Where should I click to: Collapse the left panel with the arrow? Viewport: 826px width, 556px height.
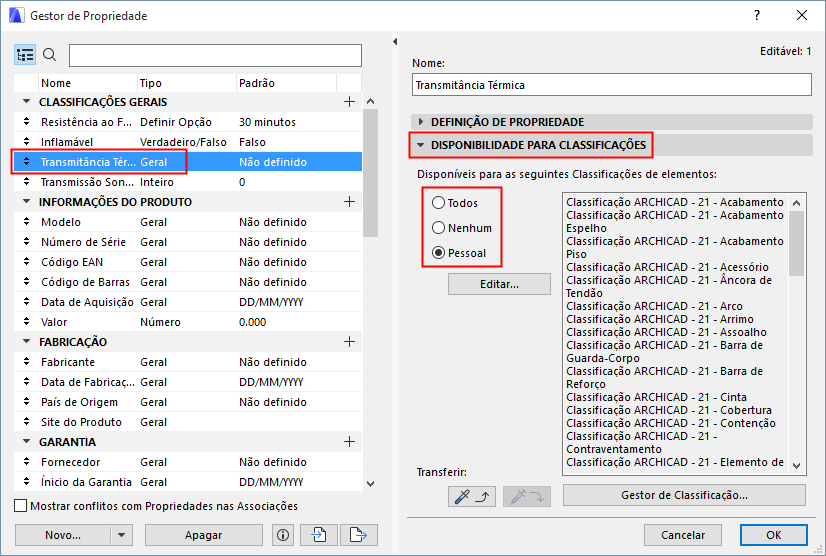coord(395,42)
